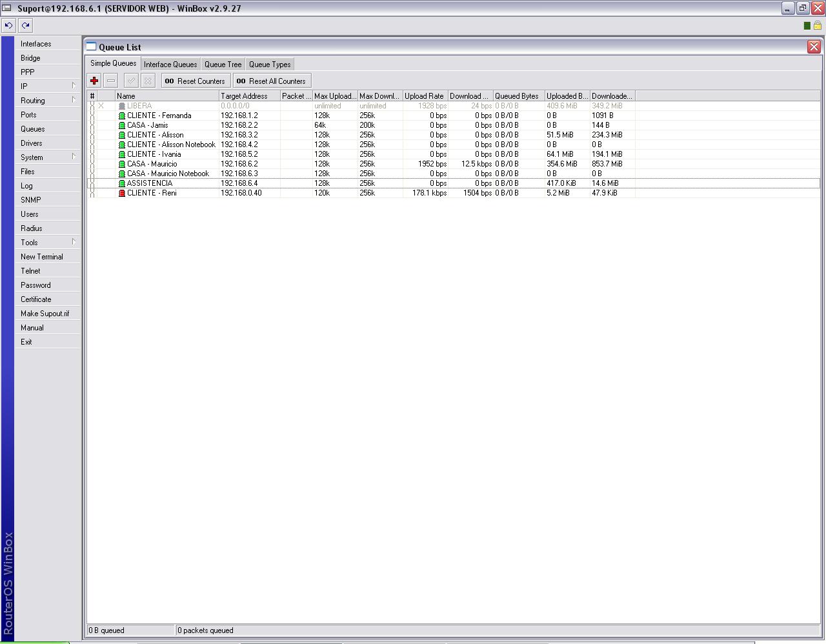Screen dimensions: 826x644
Task: Click the Reset Counters button
Action: [x=196, y=81]
